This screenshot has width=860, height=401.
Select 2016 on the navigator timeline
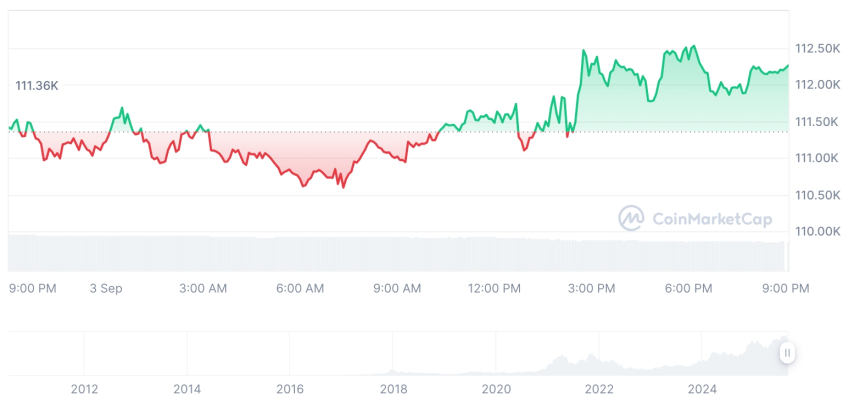290,388
